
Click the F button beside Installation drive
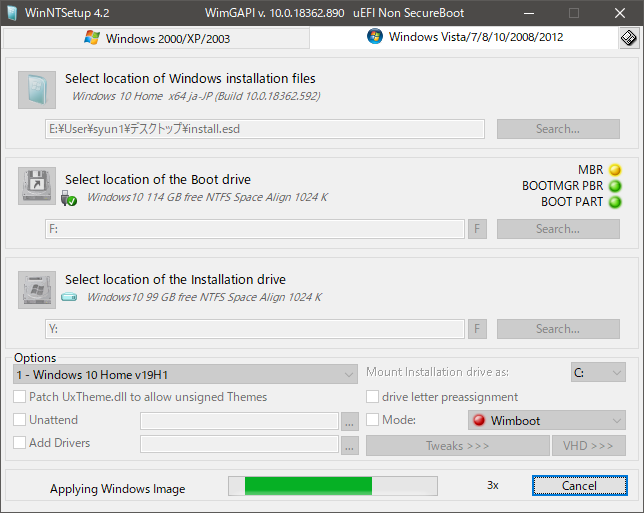[x=477, y=329]
